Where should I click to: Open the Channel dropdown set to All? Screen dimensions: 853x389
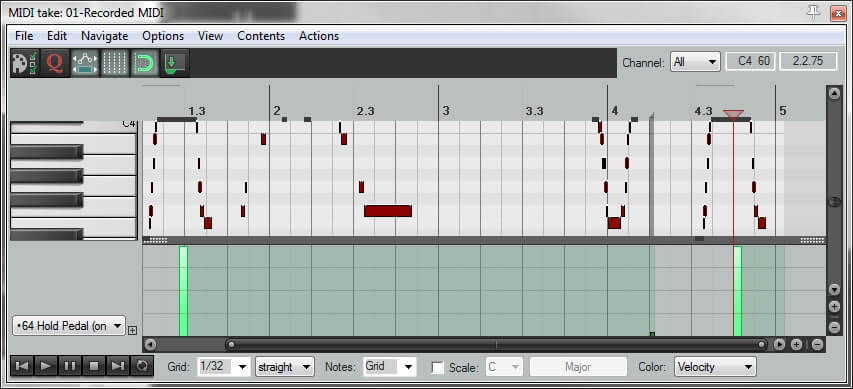[695, 62]
